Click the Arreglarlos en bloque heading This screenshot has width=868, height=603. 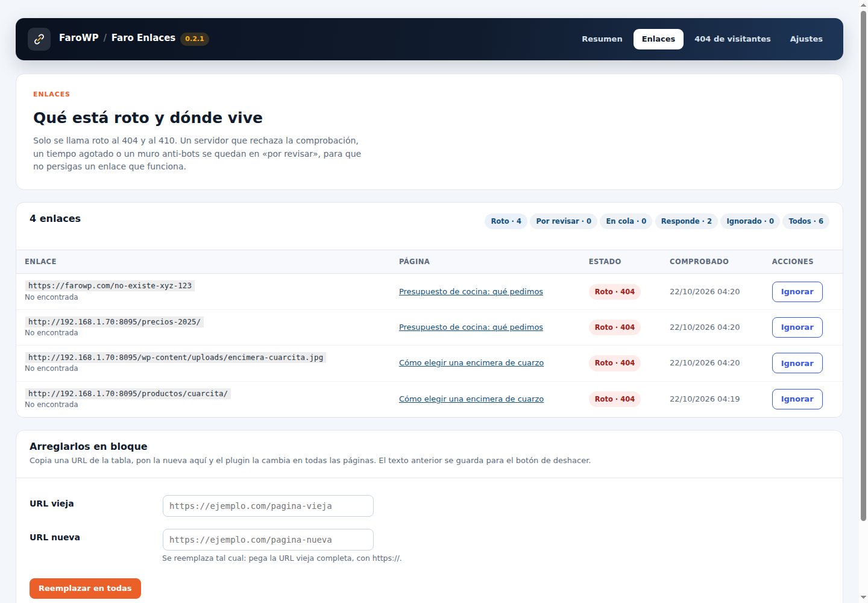pyautogui.click(x=89, y=447)
